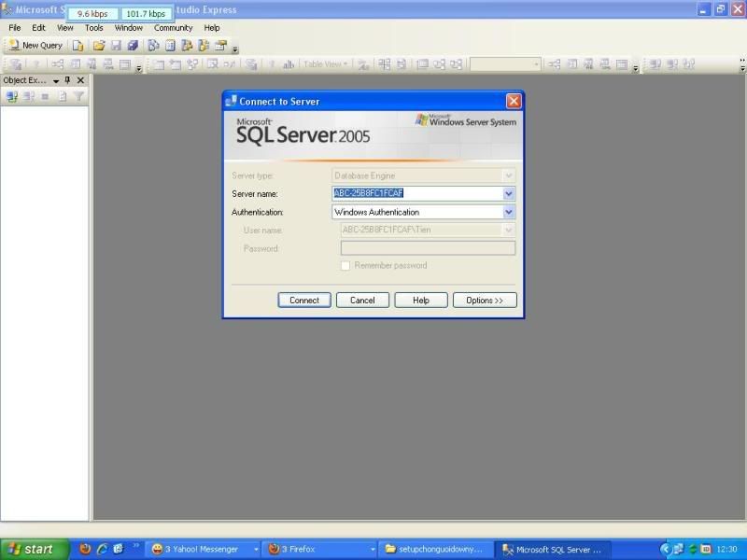Click the Windows start button
747x560 pixels.
click(35, 549)
